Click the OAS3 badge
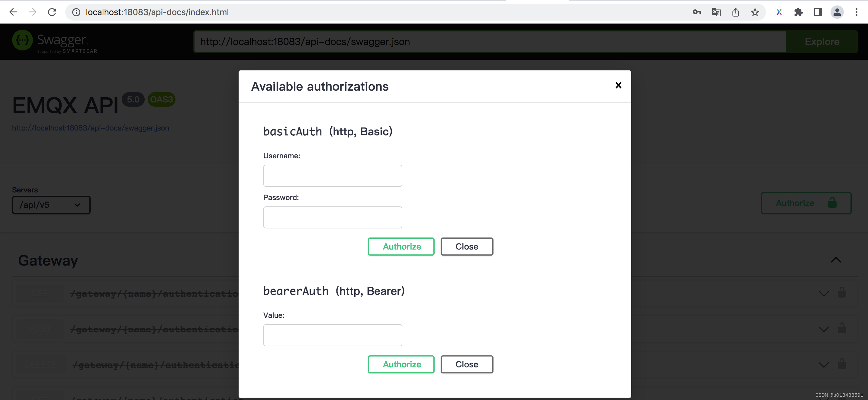 pyautogui.click(x=161, y=99)
